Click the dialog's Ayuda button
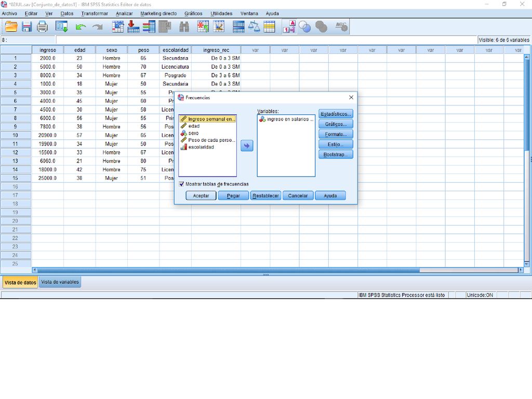Viewport: 532px width, 399px height. coord(330,195)
